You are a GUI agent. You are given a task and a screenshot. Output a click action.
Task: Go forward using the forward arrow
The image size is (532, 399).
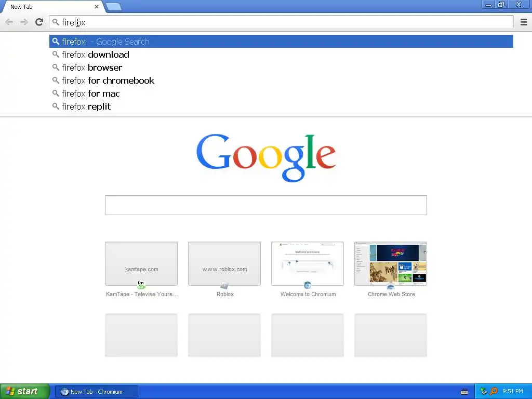tap(24, 22)
